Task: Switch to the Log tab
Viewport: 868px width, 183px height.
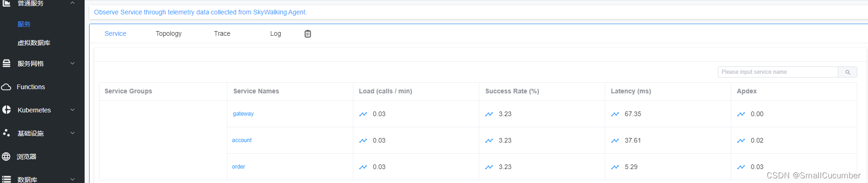Action: tap(276, 33)
